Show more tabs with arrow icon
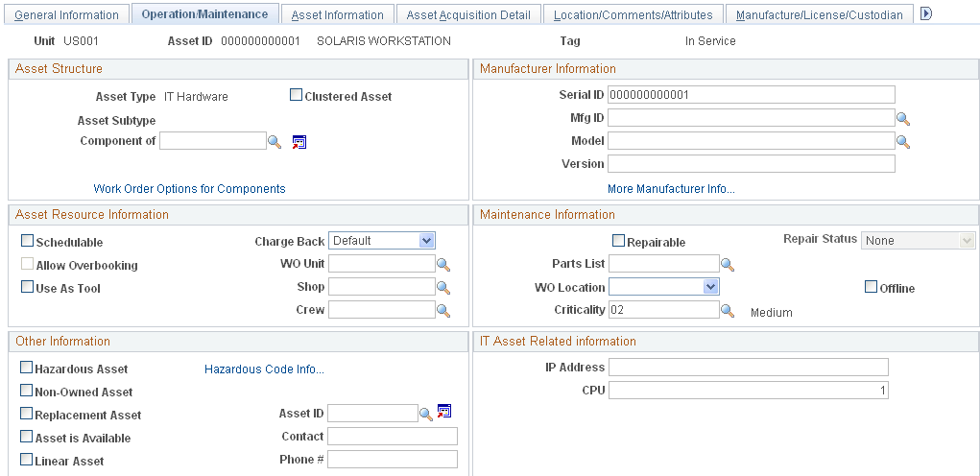Screen dimensions: 980x476 pos(926,13)
